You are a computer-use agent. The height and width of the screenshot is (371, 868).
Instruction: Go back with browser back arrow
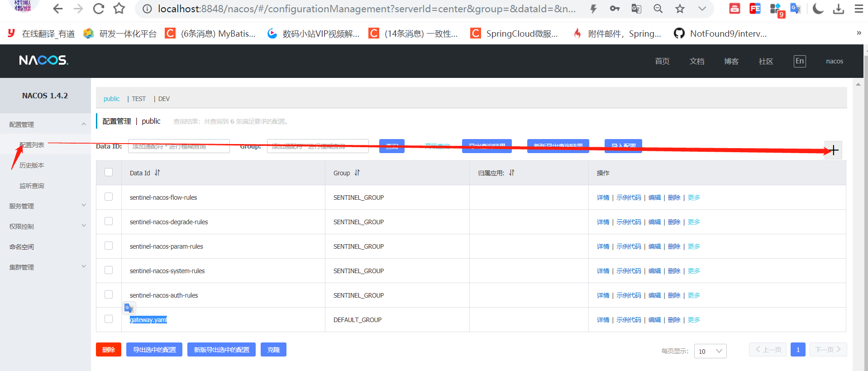click(58, 9)
